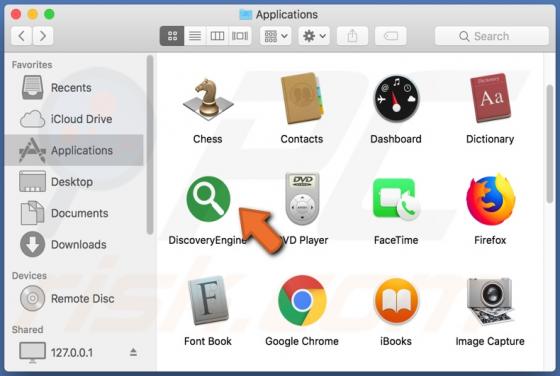Zoom the window with green button
Image resolution: width=560 pixels, height=376 pixels.
coord(49,14)
